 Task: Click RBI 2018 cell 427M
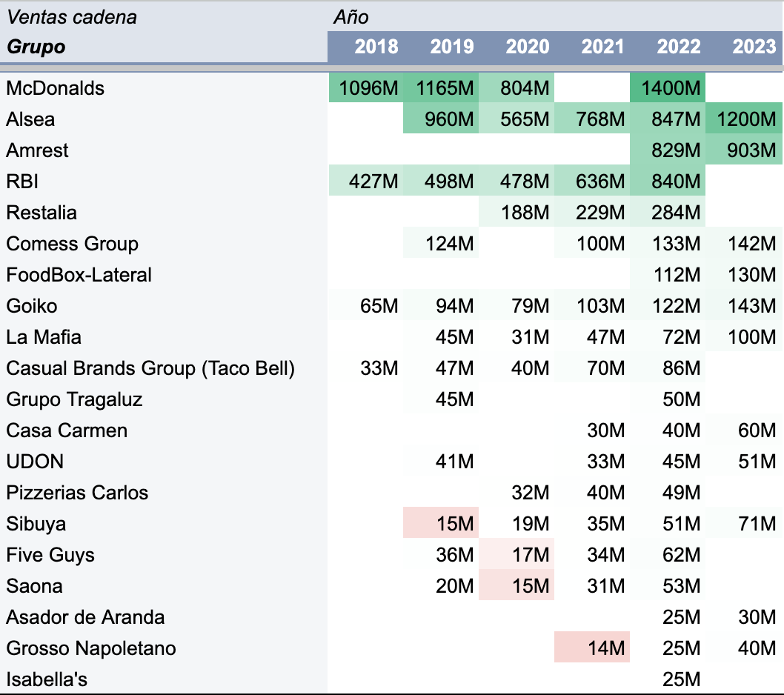click(x=366, y=181)
